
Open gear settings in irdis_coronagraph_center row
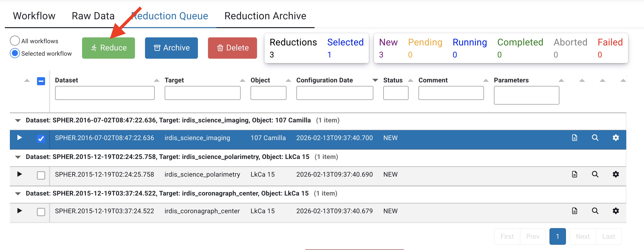(616, 211)
